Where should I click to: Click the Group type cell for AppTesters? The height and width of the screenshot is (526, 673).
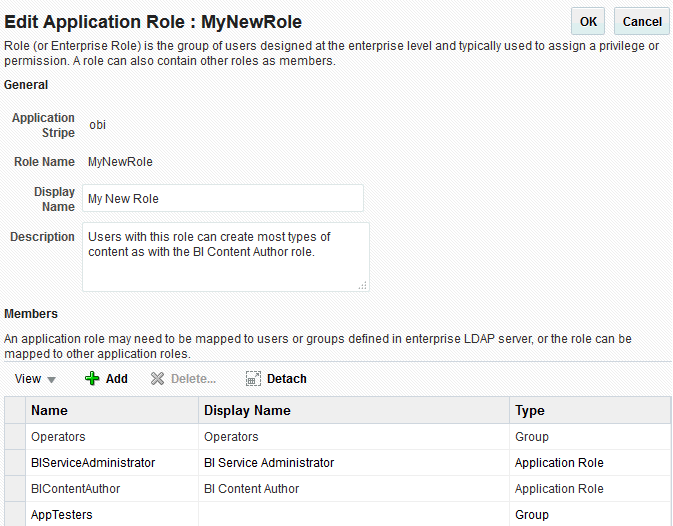[531, 515]
